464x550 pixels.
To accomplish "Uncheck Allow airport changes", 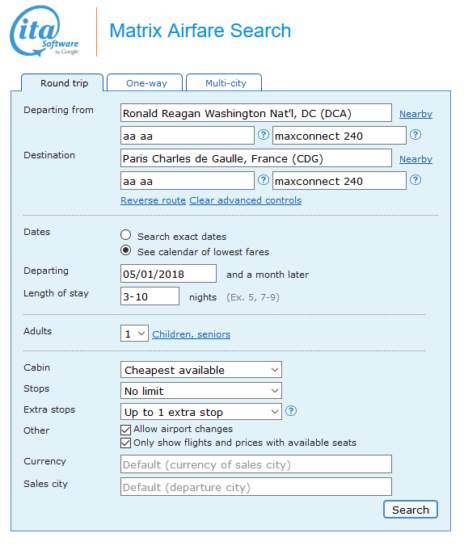I will pos(126,430).
